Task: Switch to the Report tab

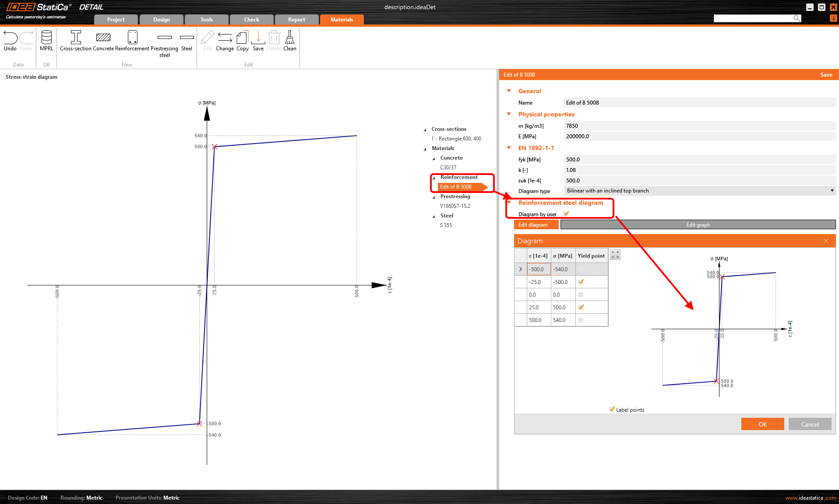Action: 296,20
